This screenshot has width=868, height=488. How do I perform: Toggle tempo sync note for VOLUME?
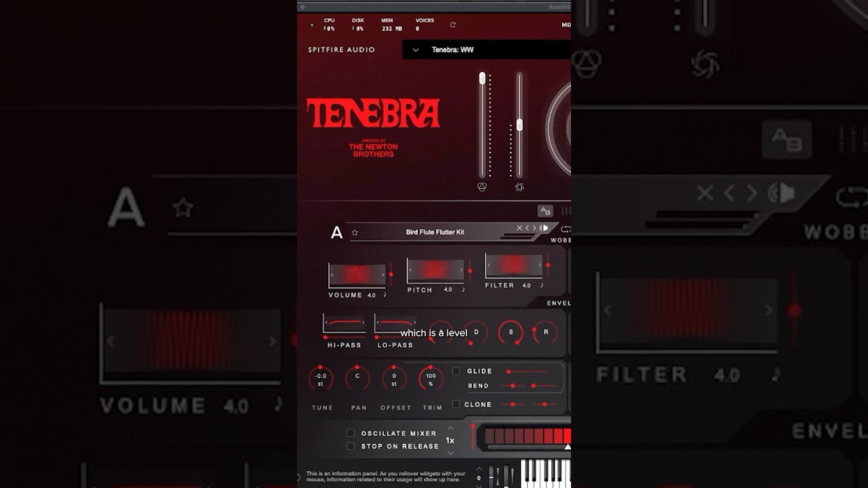pos(384,295)
